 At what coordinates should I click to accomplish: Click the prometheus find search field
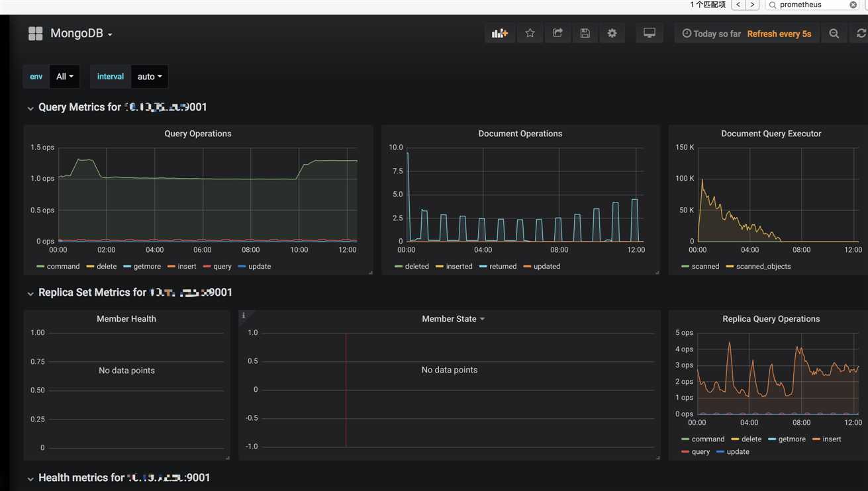(812, 5)
